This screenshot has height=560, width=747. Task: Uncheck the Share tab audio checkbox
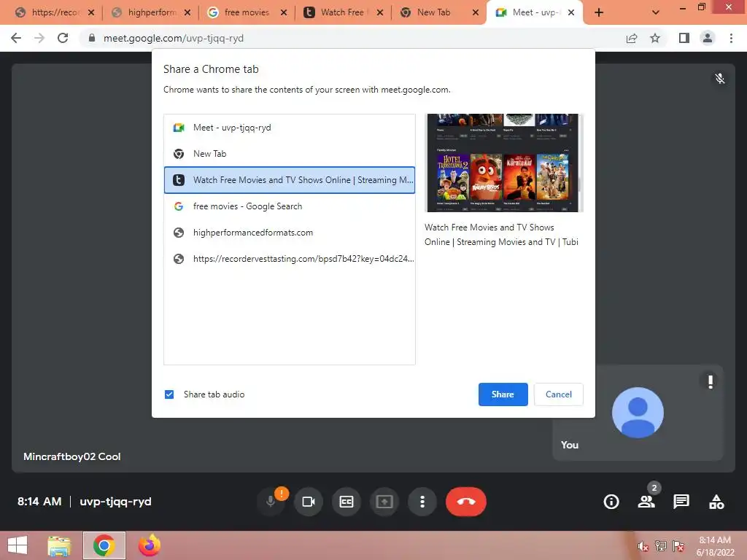tap(169, 394)
